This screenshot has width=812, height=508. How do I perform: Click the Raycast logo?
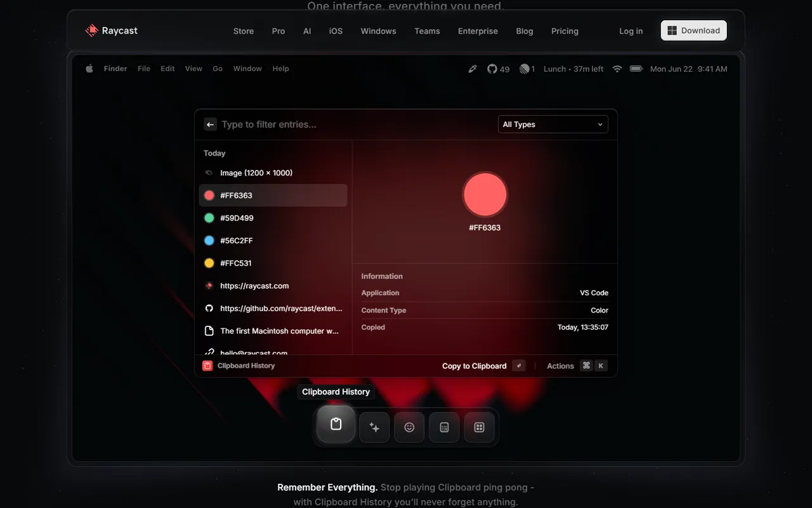[x=112, y=30]
